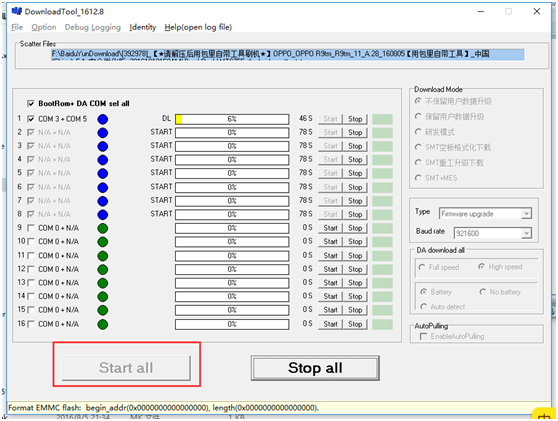This screenshot has width=558, height=421.
Task: Click the blue status circle for row 1
Action: coord(102,119)
